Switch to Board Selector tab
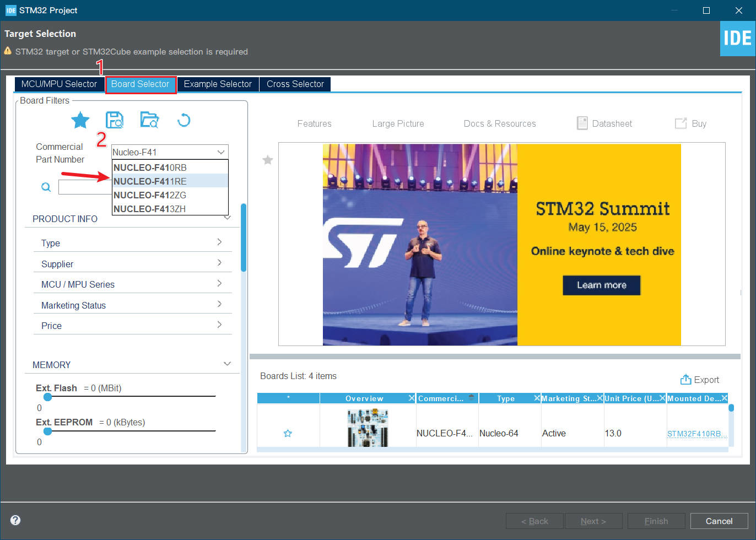This screenshot has height=540, width=756. [141, 84]
